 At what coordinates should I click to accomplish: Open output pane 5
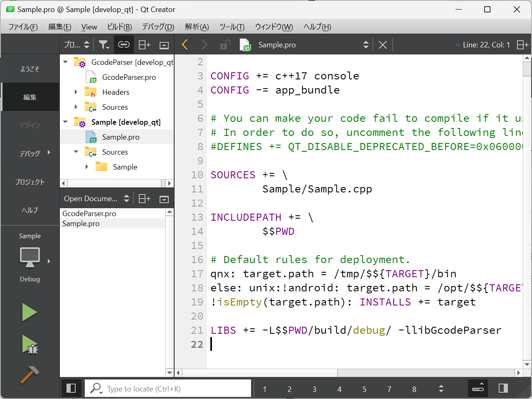click(x=365, y=389)
